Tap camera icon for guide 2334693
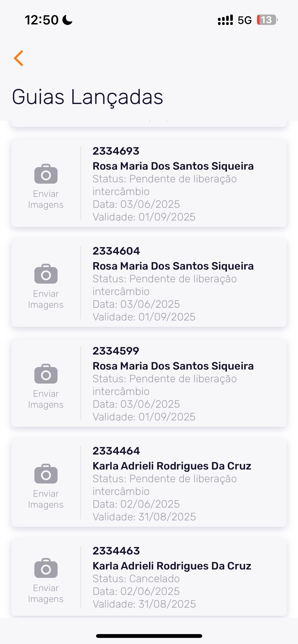This screenshot has height=644, width=298. coord(46,174)
